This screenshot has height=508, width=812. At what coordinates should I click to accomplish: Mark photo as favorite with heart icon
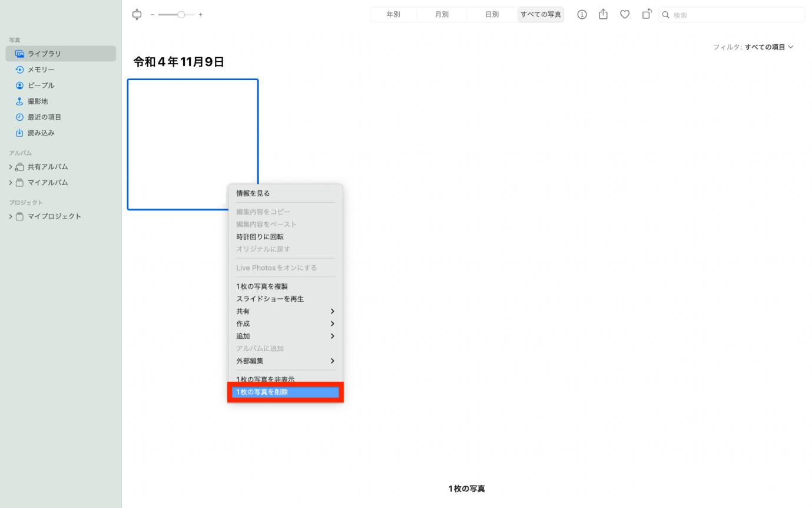(625, 15)
